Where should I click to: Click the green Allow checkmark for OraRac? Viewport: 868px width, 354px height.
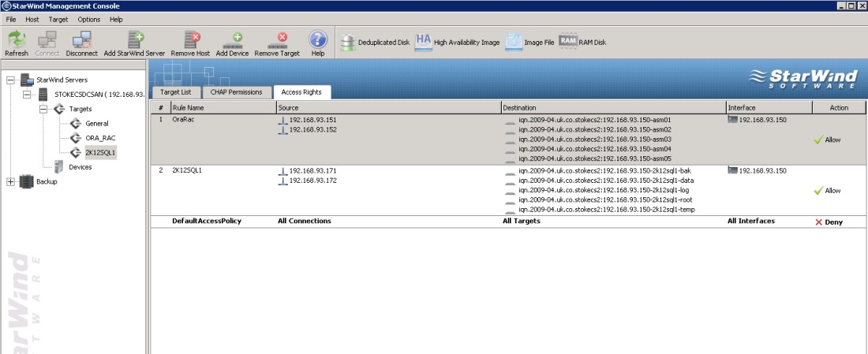(819, 140)
